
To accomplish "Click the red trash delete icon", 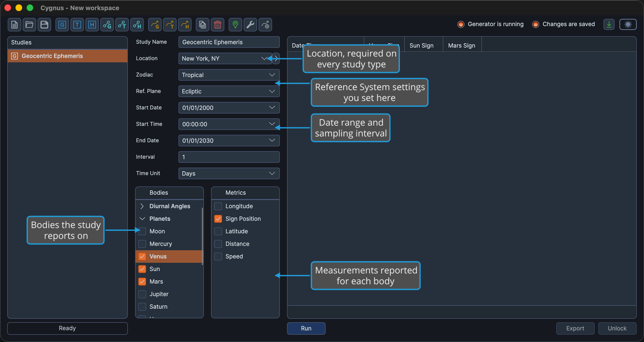I will tap(218, 25).
